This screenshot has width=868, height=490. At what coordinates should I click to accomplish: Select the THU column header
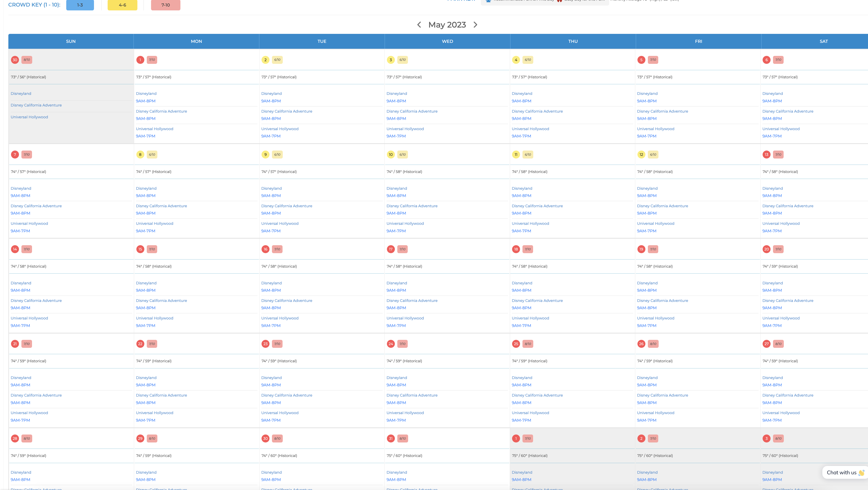click(573, 41)
